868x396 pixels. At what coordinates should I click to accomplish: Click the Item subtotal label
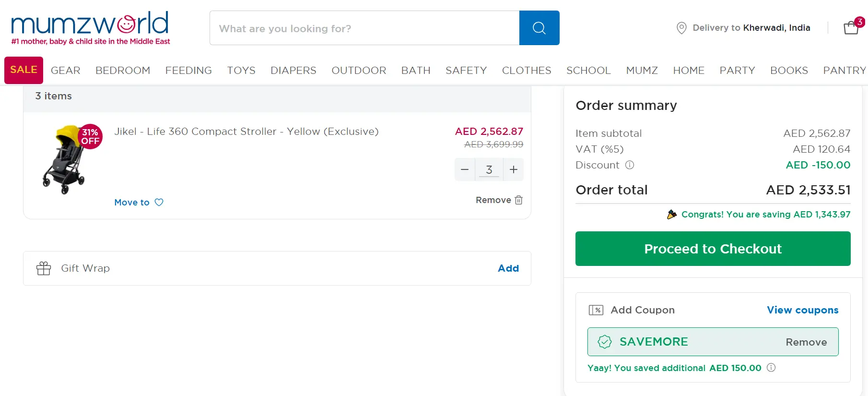tap(609, 133)
